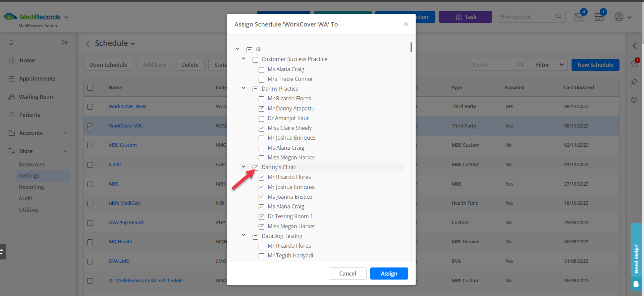Screen dimensions: 644x296
Task: Deselect the WorkCover WA row checkbox
Action: coord(90,126)
